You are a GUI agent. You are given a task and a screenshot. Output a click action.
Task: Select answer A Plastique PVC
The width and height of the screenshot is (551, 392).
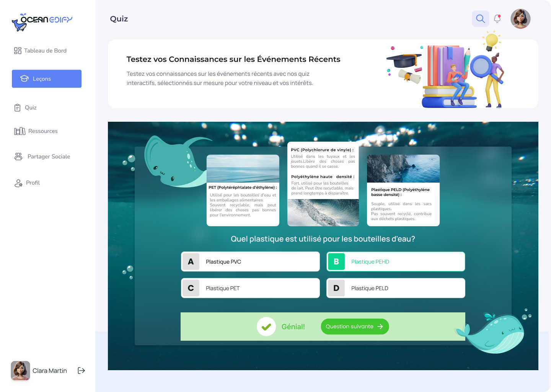pos(250,261)
